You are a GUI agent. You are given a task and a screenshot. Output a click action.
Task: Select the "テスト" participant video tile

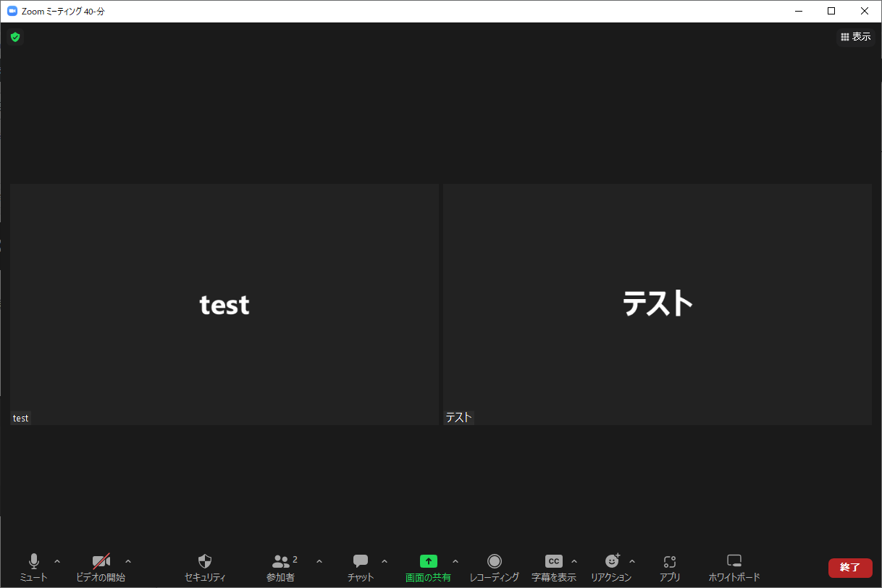658,304
